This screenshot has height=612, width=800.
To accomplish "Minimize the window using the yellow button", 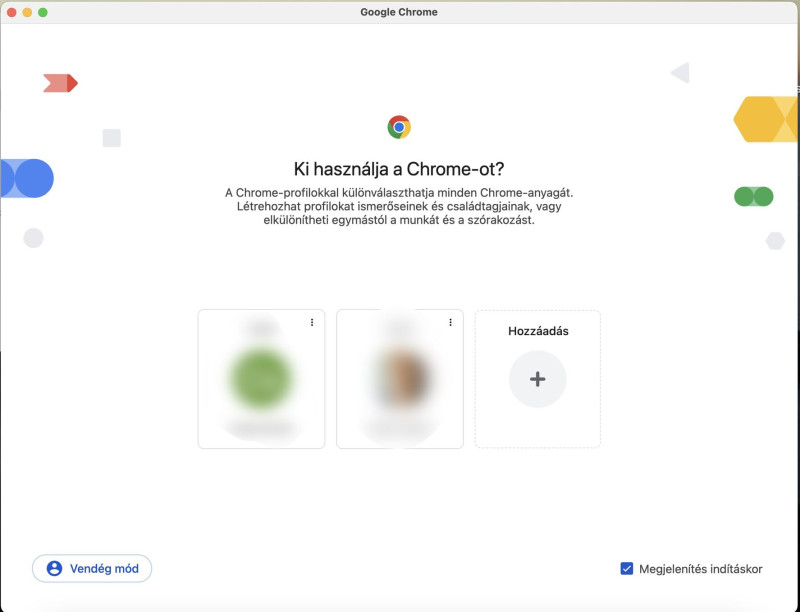I will (x=28, y=12).
